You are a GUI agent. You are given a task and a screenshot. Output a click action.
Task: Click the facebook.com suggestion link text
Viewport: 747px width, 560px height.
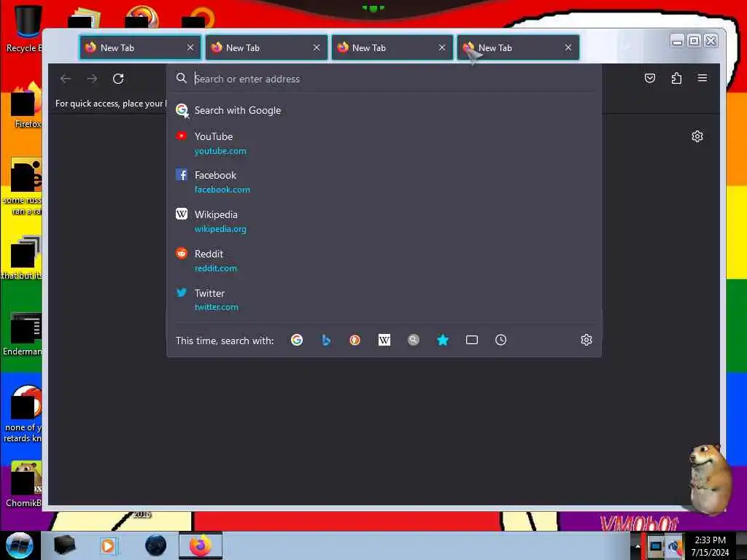click(222, 190)
